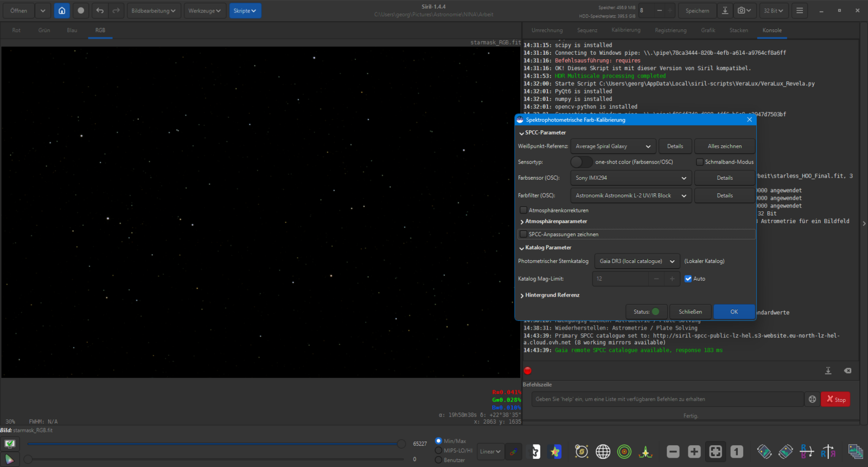Rotate image clockwise icon
Viewport: 868px width, 467px height.
tap(786, 452)
